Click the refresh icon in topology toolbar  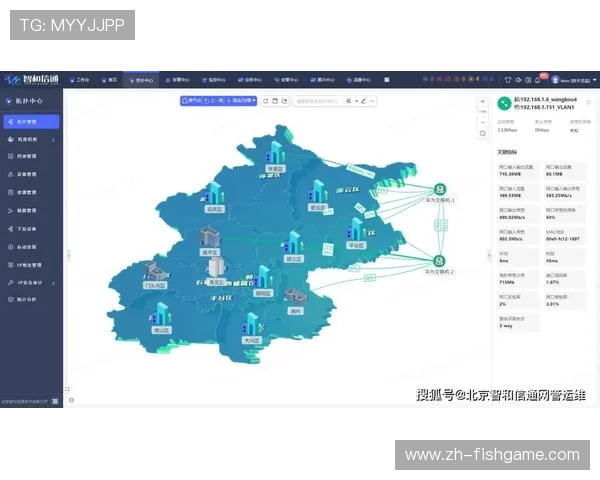[x=265, y=101]
